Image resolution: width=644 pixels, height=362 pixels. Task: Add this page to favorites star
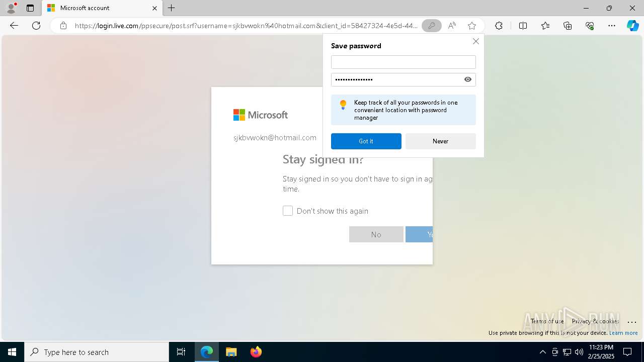tap(472, 26)
